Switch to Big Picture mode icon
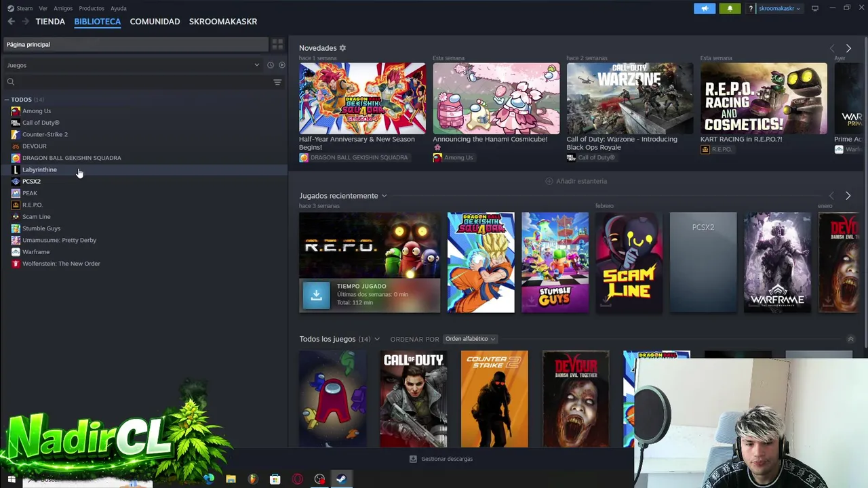 (x=815, y=8)
